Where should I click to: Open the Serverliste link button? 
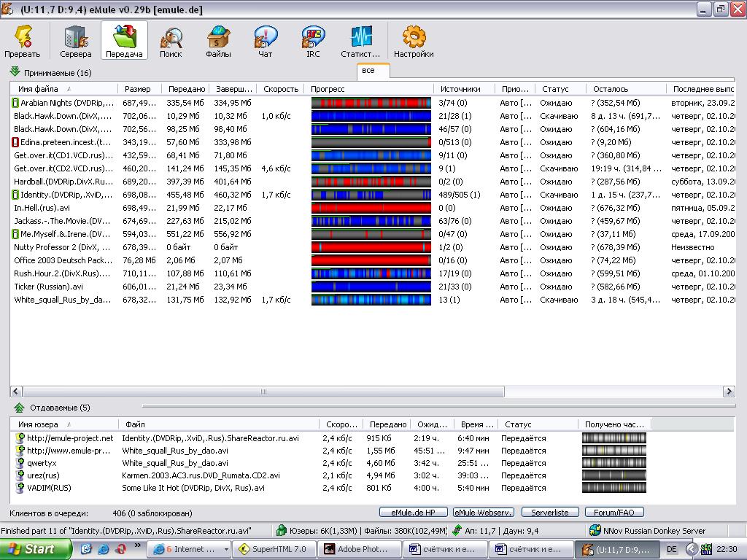pos(549,513)
